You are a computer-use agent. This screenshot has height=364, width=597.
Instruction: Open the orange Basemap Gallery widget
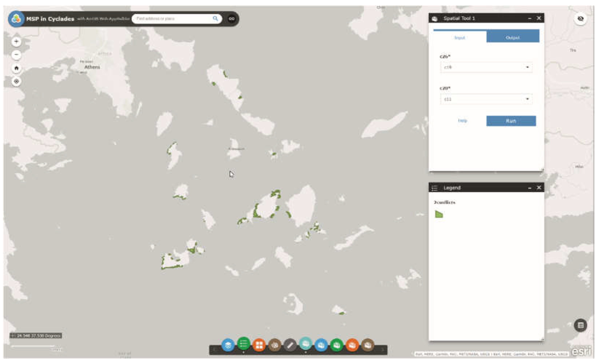pyautogui.click(x=259, y=345)
